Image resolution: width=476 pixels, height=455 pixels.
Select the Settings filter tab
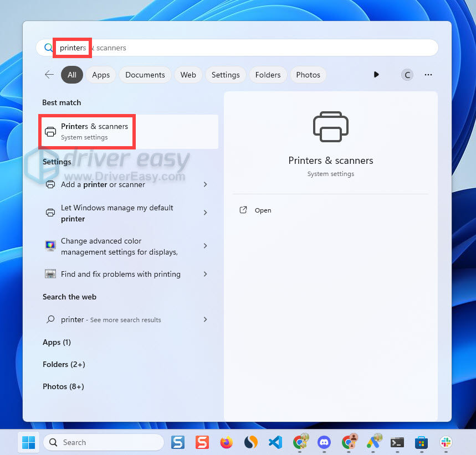click(226, 75)
